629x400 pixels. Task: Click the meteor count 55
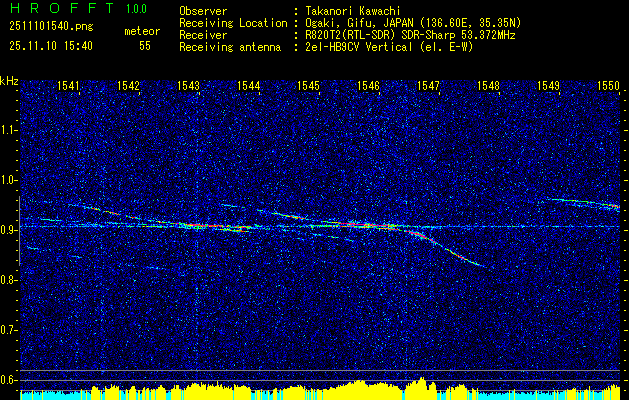(x=145, y=46)
